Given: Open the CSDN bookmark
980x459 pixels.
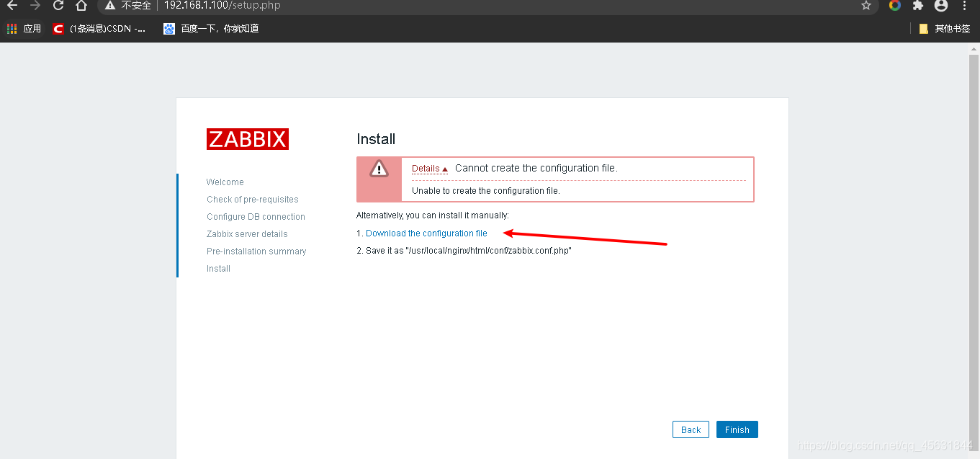Looking at the screenshot, I should (x=99, y=29).
